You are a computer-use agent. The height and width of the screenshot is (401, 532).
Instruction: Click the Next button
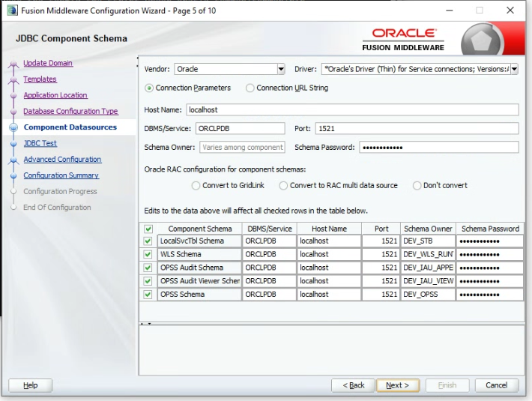tap(398, 385)
